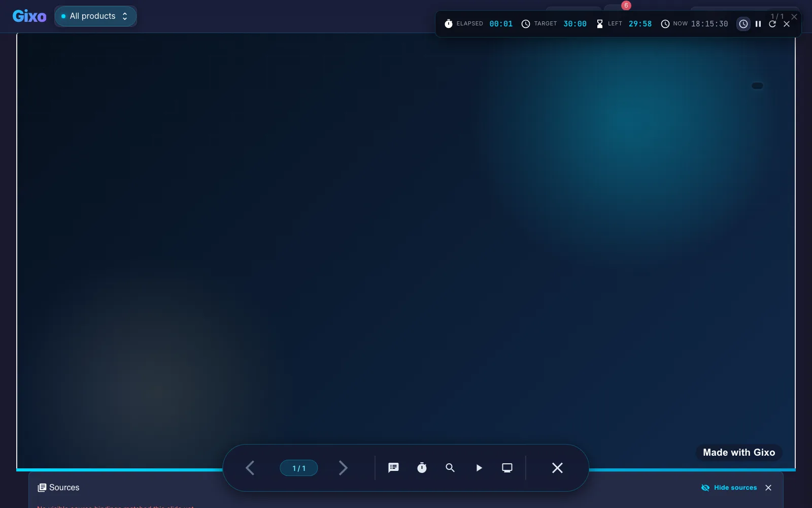Screen dimensions: 812x508
Task: Click the clock icon beside NOW
Action: tap(665, 24)
